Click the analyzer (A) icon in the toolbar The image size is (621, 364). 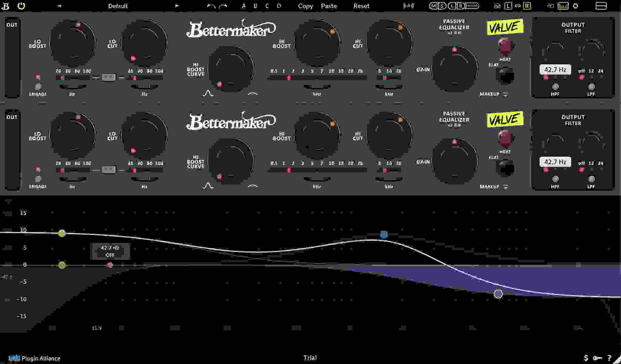coord(409,5)
